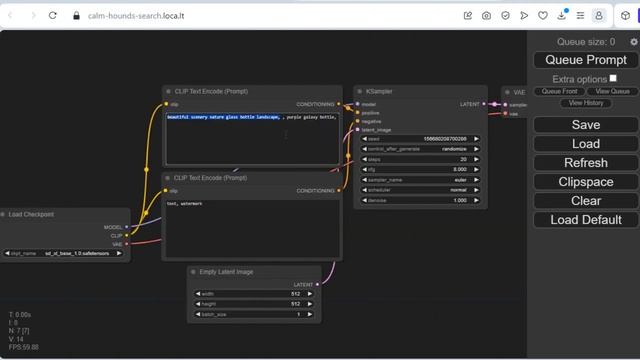Open the camera snapshot icon in toolbar
Viewport: 640px width, 360px height.
(x=486, y=16)
